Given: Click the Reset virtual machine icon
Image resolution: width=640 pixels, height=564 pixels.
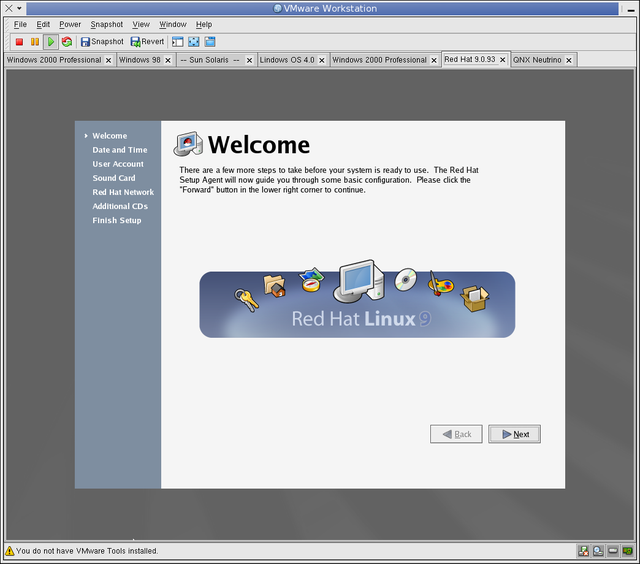Looking at the screenshot, I should (x=67, y=42).
